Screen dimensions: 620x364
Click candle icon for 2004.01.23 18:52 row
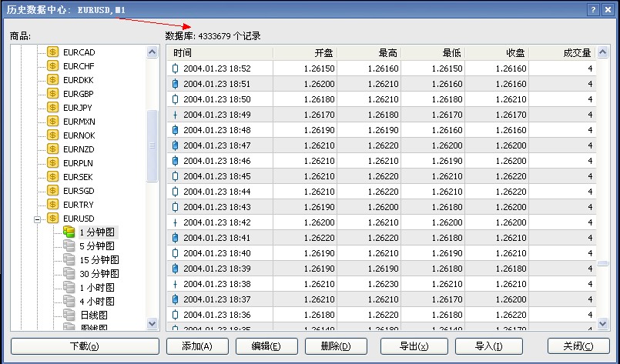176,68
